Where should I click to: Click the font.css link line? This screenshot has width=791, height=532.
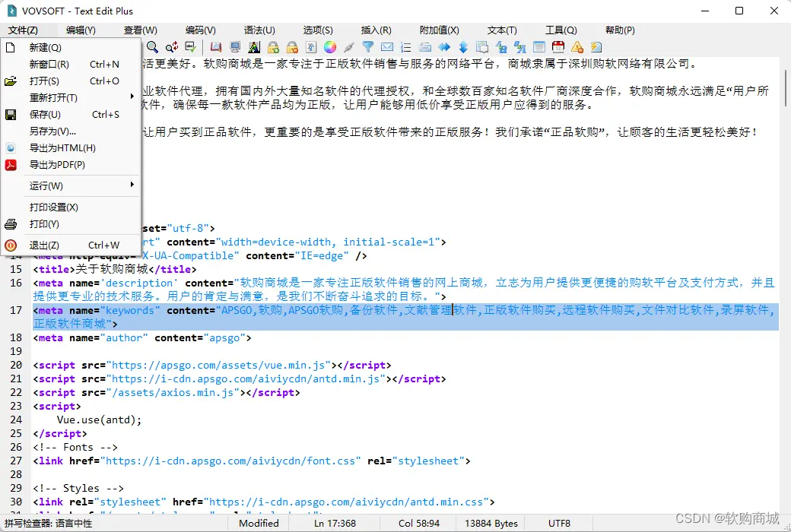(x=252, y=461)
